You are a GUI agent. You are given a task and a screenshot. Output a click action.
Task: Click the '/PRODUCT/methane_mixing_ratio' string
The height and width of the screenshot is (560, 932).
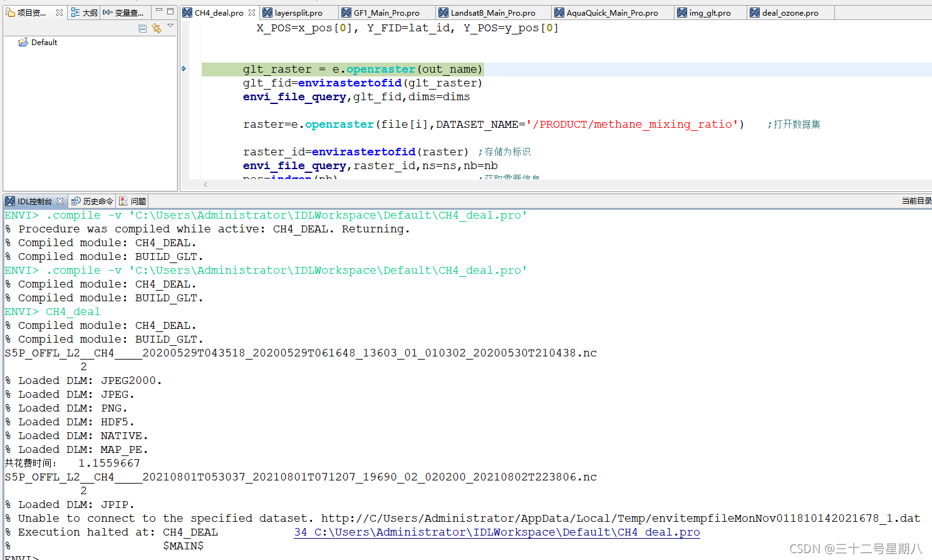pyautogui.click(x=632, y=124)
